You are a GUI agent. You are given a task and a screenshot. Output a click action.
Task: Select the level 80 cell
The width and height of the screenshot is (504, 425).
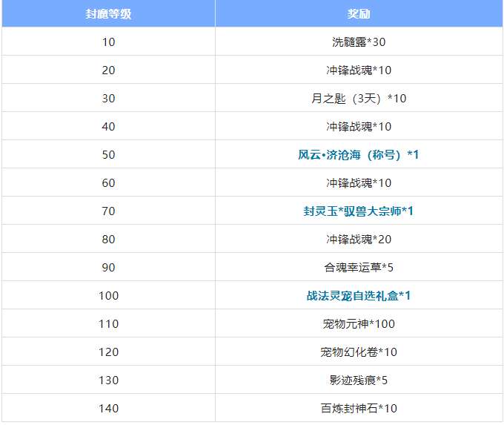[x=108, y=240]
